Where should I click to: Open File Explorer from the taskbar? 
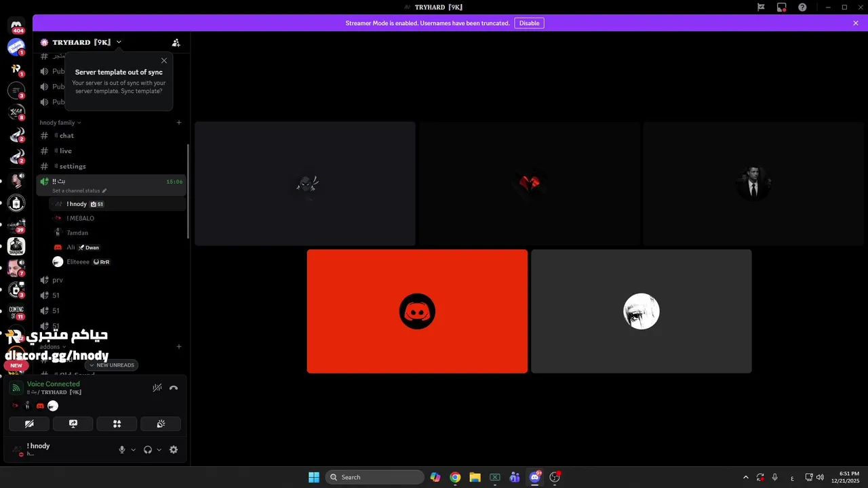pos(475,477)
